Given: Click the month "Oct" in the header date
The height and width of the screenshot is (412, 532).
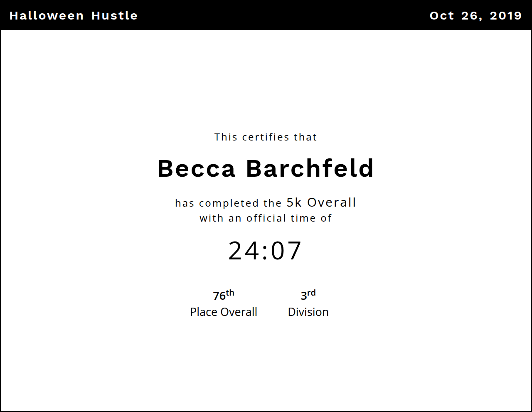Looking at the screenshot, I should coord(442,15).
